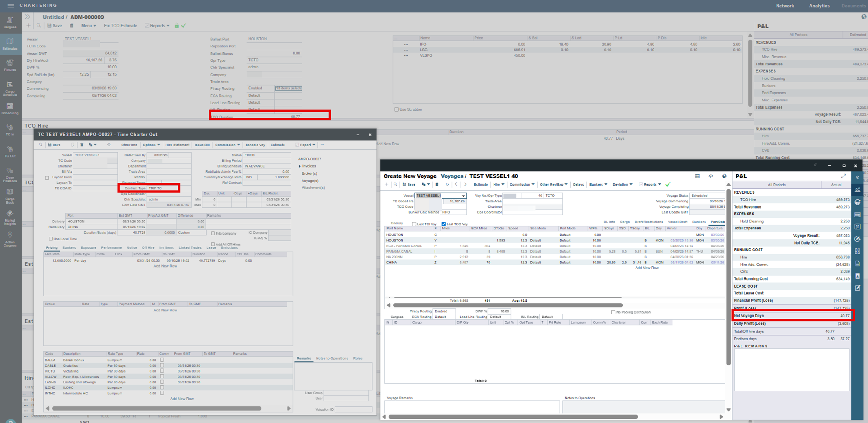Click the search magnifier in the estimate toolbar

coord(39,26)
